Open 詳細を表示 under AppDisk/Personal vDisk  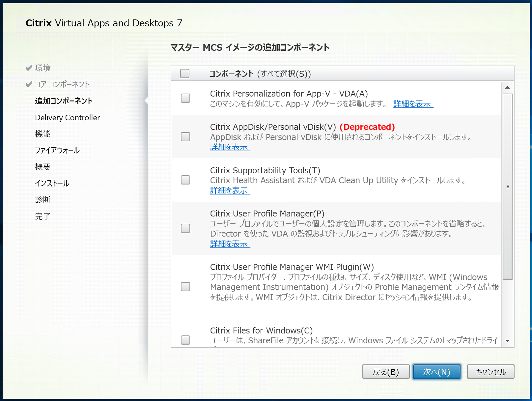[x=230, y=147]
